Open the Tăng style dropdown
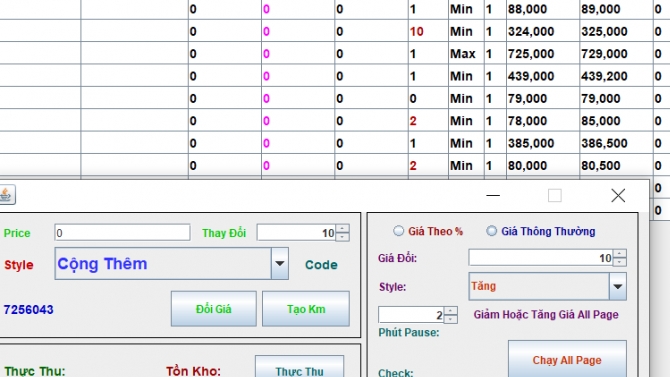Screen dimensions: 670x377 click(x=617, y=286)
